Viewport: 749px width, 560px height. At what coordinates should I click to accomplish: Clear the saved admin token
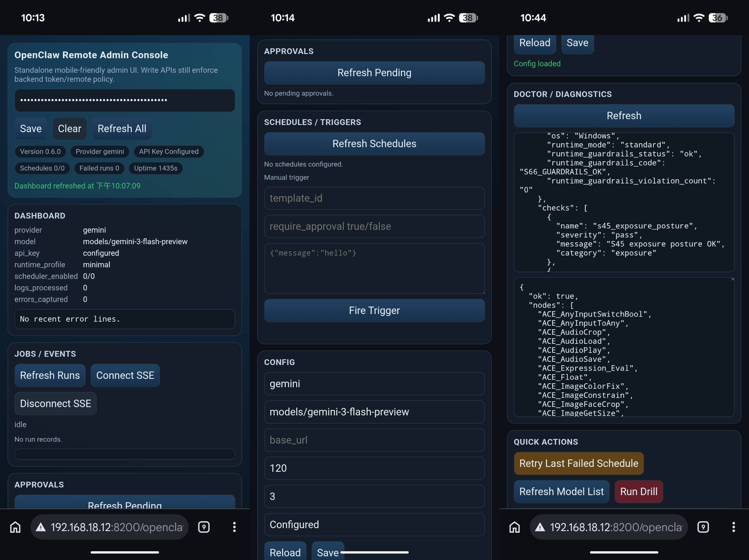[69, 129]
